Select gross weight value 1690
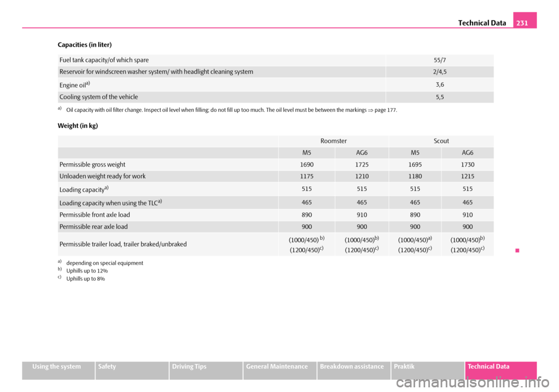Screen dimensions: 559x392 (307, 164)
